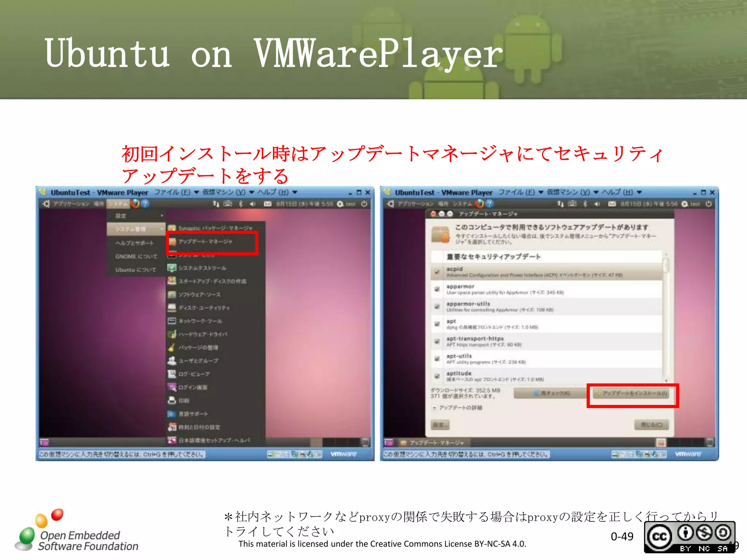
Task: Open the volume speaker indicator in System-menu window
Action: coord(252,204)
